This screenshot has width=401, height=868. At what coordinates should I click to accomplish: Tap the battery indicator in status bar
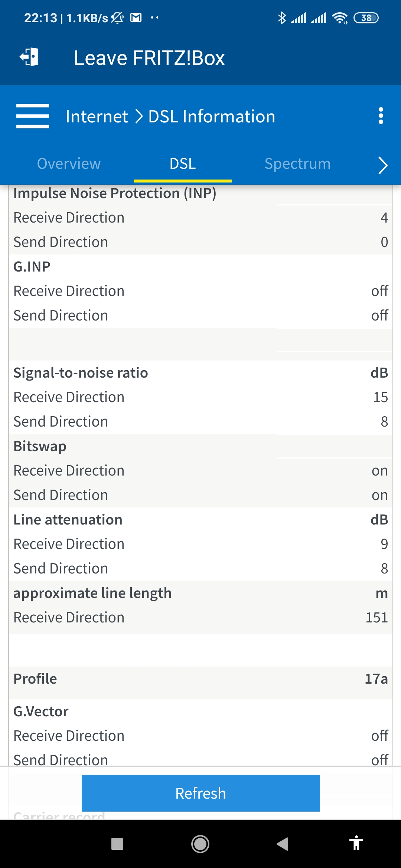point(366,18)
